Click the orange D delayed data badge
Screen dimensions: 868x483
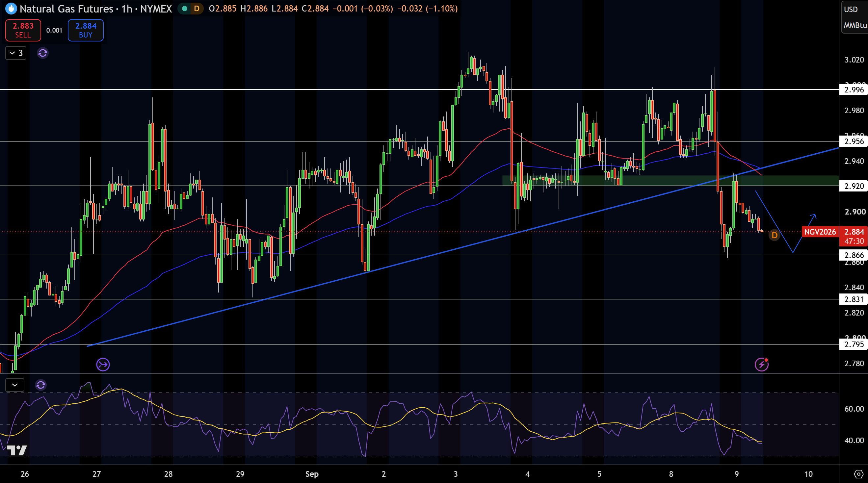(197, 9)
